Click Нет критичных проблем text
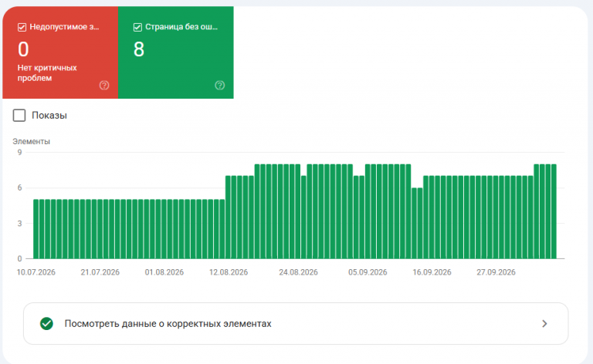This screenshot has height=364, width=593. (x=47, y=72)
